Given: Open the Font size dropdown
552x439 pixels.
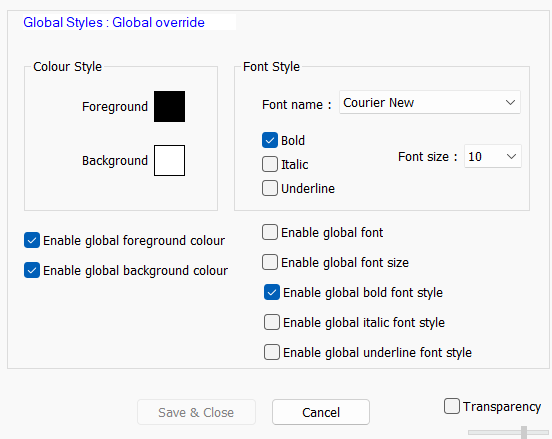Looking at the screenshot, I should click(x=493, y=156).
